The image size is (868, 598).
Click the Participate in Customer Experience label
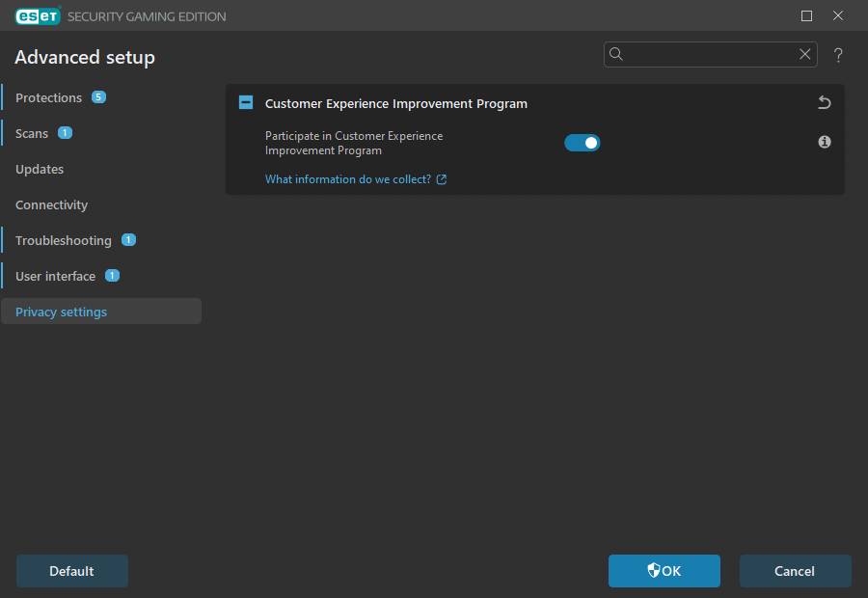click(354, 143)
